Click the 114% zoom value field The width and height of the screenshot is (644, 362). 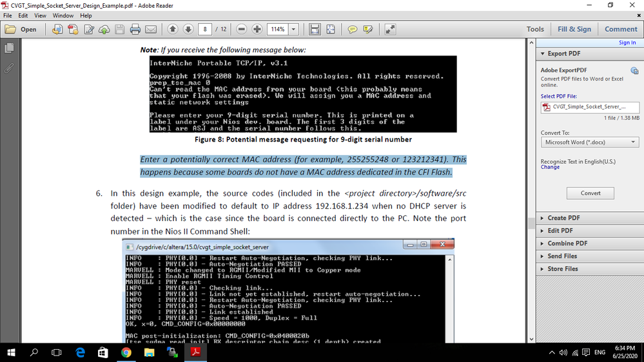[278, 29]
